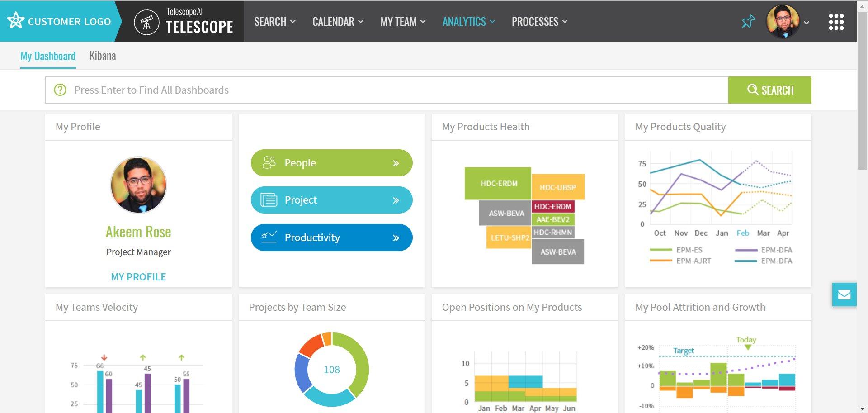Click the pin icon in the header

(x=748, y=21)
